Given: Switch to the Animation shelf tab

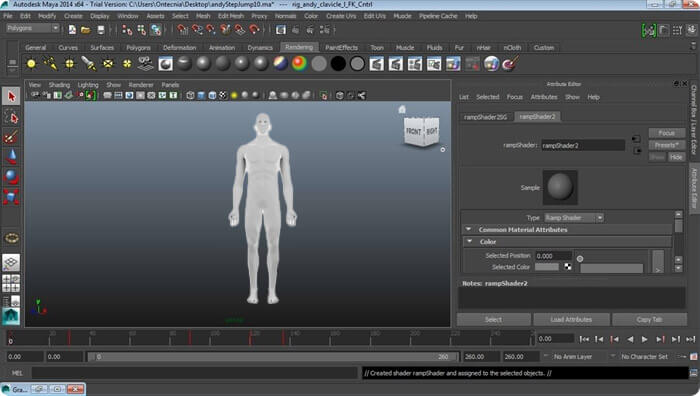Looking at the screenshot, I should tap(222, 48).
